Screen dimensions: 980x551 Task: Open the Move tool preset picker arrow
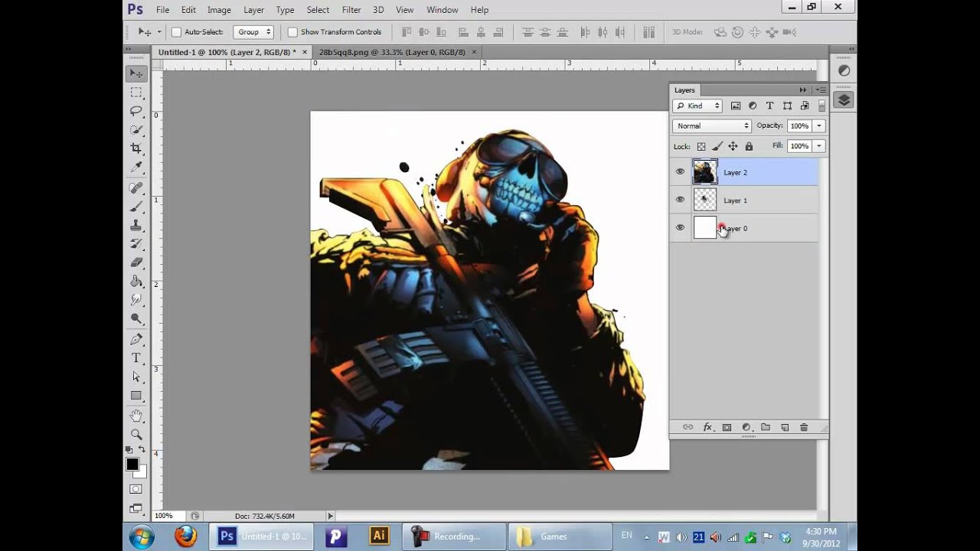point(158,32)
